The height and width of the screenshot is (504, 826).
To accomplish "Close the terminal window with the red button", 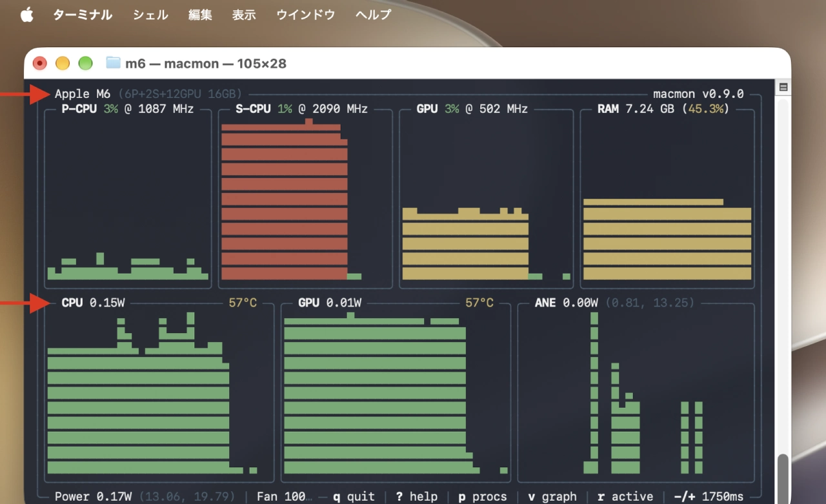I will [40, 63].
